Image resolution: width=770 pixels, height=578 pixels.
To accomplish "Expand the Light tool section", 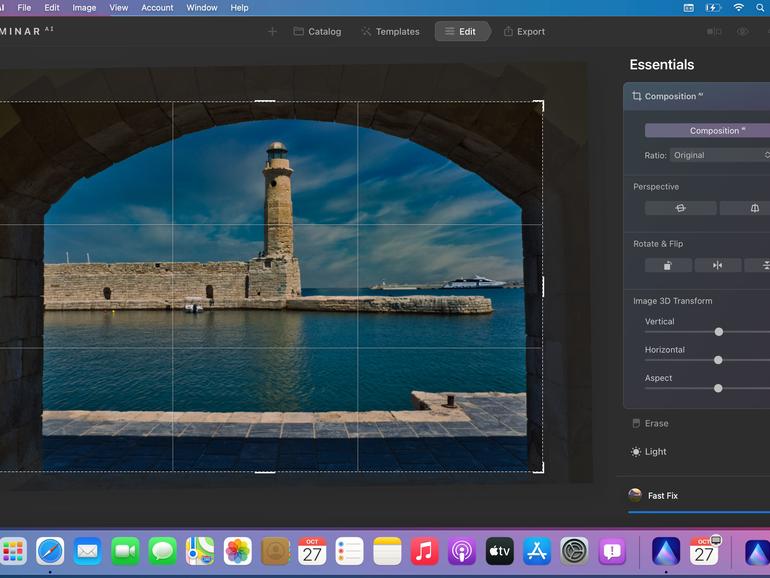I will point(655,451).
